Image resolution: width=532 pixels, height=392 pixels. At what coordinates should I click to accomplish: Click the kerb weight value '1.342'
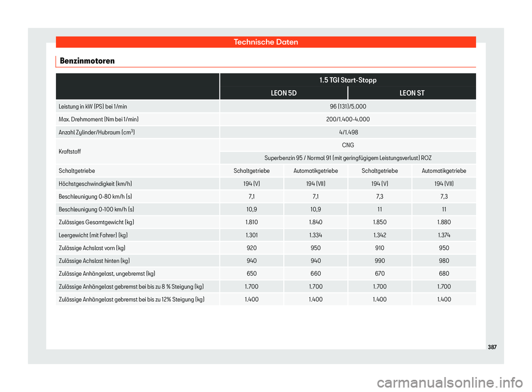(x=380, y=235)
